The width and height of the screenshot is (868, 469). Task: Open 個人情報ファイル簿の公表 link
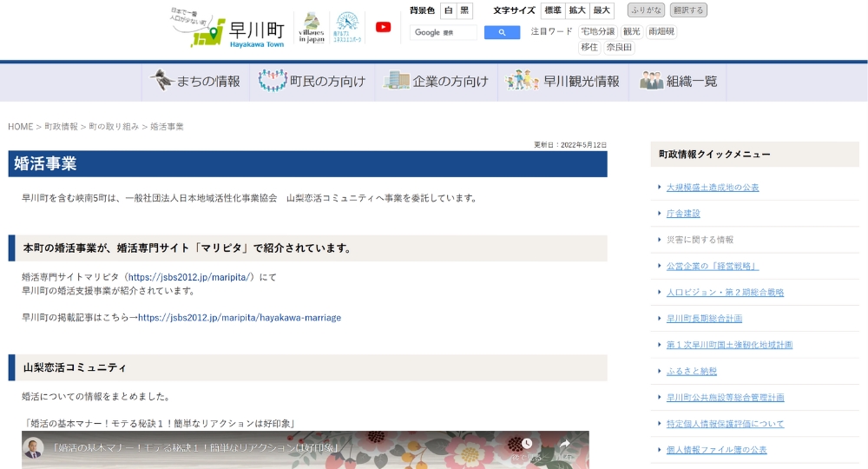(x=717, y=450)
